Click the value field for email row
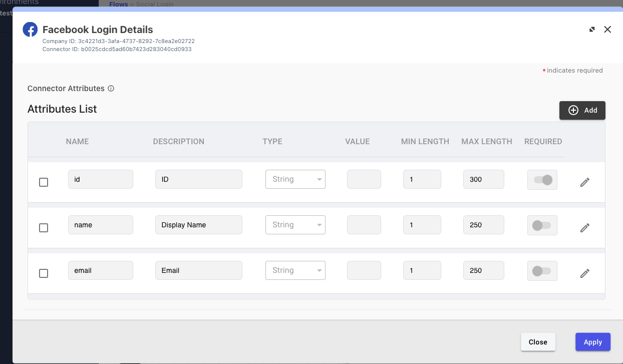Viewport: 623px width, 364px height. 364,270
